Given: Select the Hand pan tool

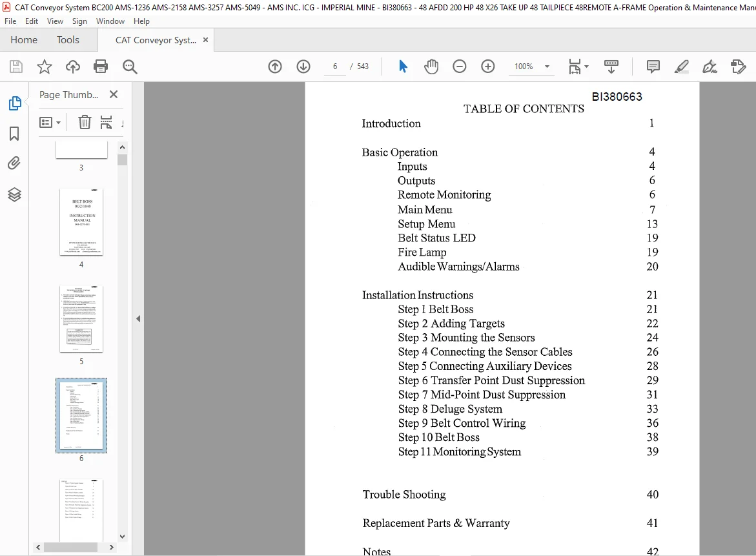Looking at the screenshot, I should (431, 67).
